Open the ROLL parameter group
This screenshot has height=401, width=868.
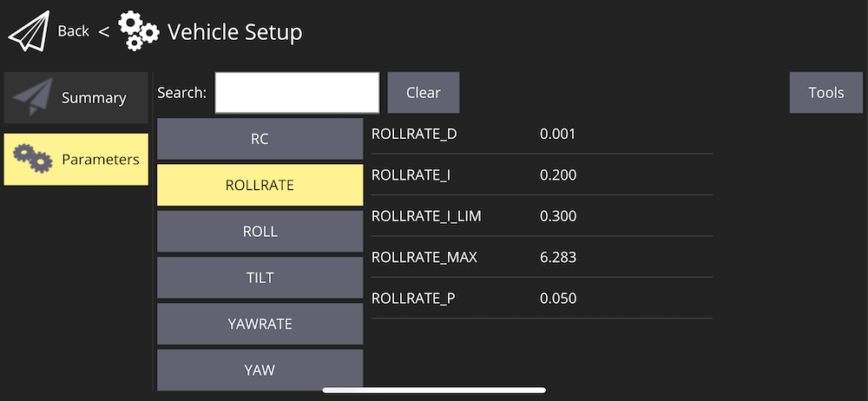coord(260,232)
